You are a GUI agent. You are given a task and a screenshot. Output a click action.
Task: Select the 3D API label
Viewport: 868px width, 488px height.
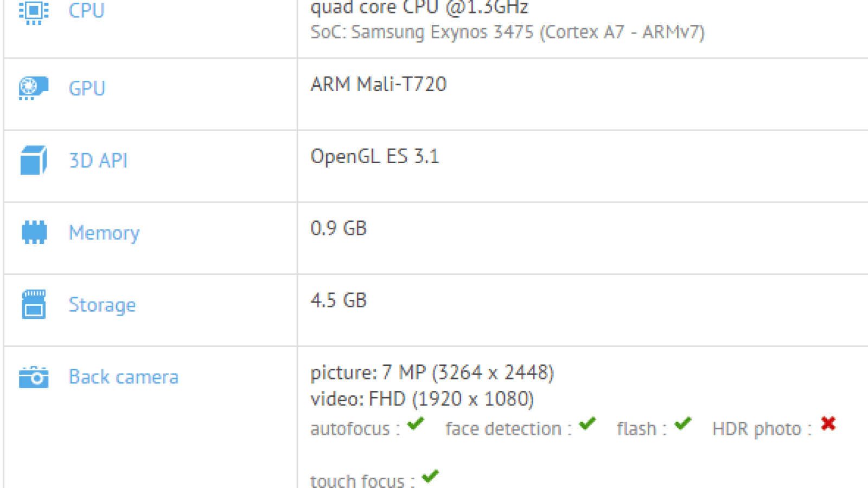pos(98,160)
